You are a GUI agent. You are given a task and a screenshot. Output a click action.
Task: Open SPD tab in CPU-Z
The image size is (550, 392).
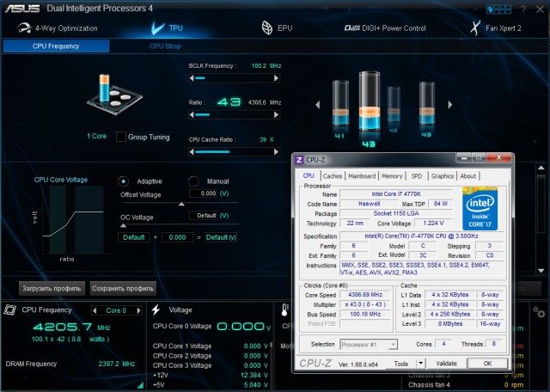point(416,176)
